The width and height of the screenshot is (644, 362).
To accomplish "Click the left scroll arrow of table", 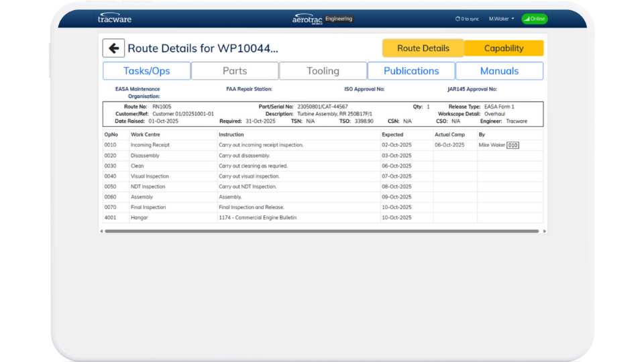I will [101, 231].
